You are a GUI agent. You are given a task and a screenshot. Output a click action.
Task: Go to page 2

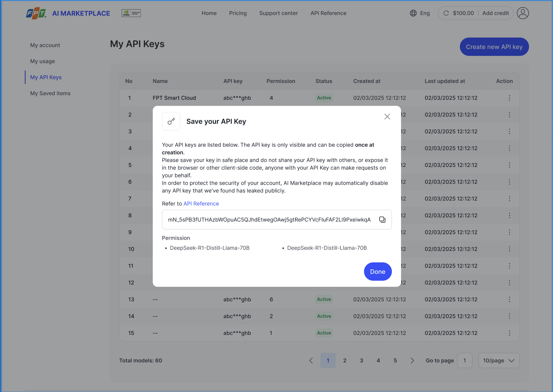coord(345,361)
